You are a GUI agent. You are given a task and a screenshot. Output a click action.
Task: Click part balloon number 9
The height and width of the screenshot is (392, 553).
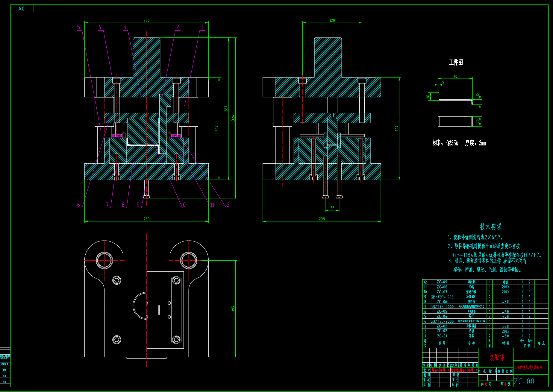[138, 205]
